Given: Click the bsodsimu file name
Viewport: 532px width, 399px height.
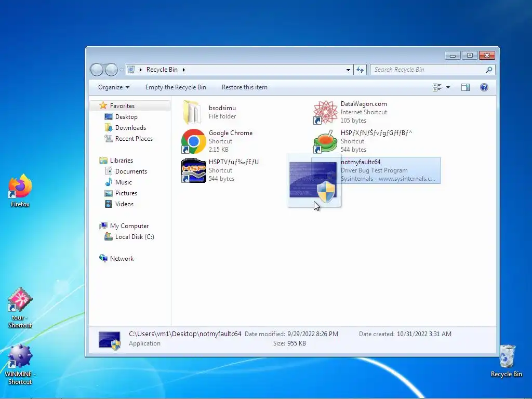Looking at the screenshot, I should pyautogui.click(x=222, y=108).
